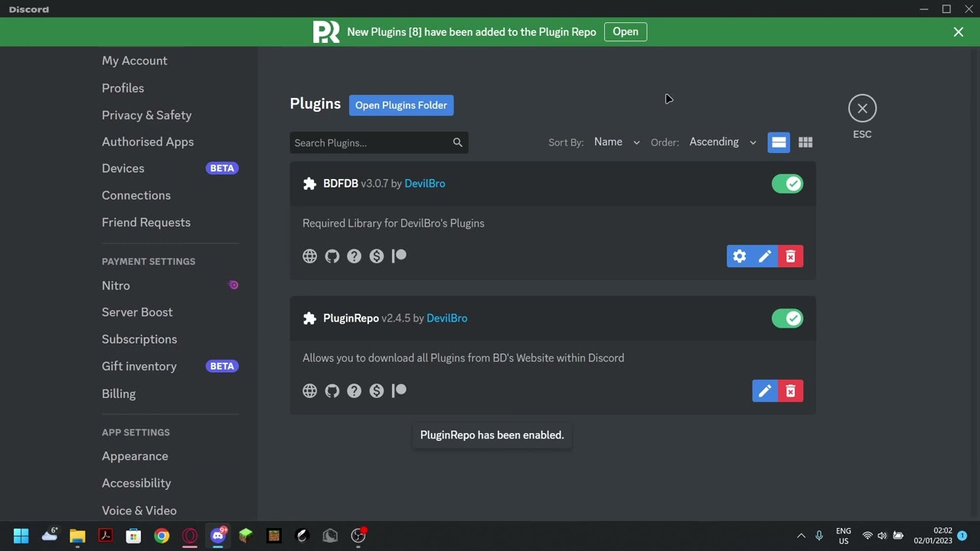The height and width of the screenshot is (551, 980).
Task: Disable the BDFDB plugin toggle
Action: pyautogui.click(x=787, y=184)
